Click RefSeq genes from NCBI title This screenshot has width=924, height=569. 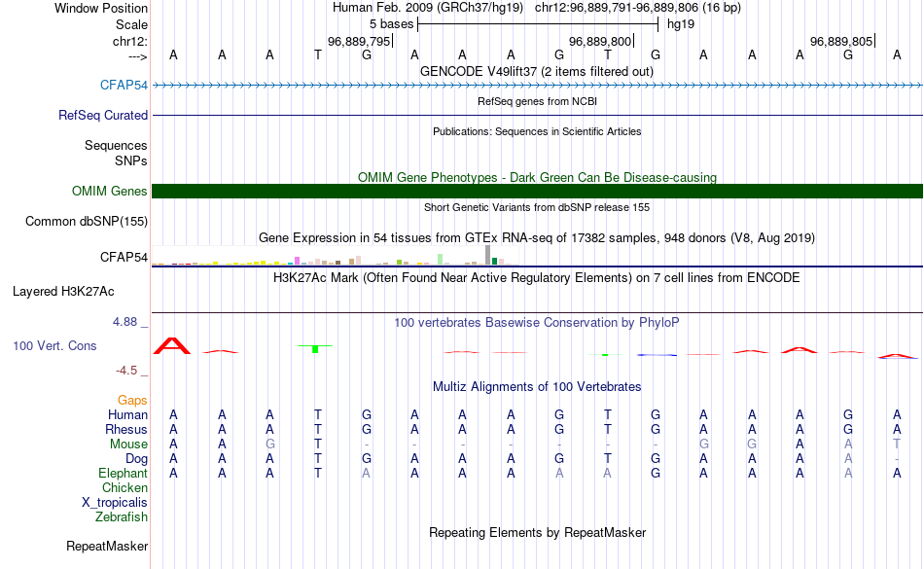[x=538, y=101]
